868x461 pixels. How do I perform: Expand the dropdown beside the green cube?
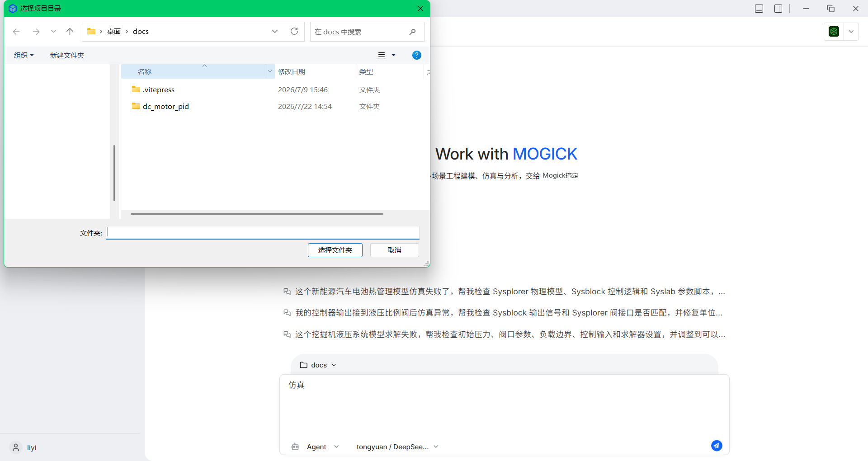click(851, 31)
